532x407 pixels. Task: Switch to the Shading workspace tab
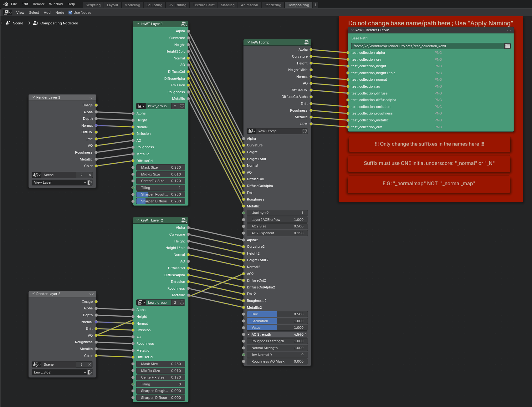coord(228,5)
